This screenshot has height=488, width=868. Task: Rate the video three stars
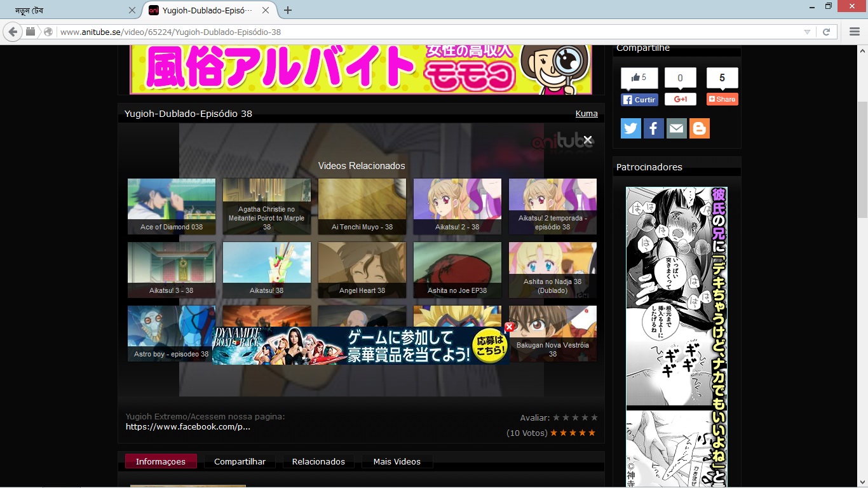coord(576,417)
